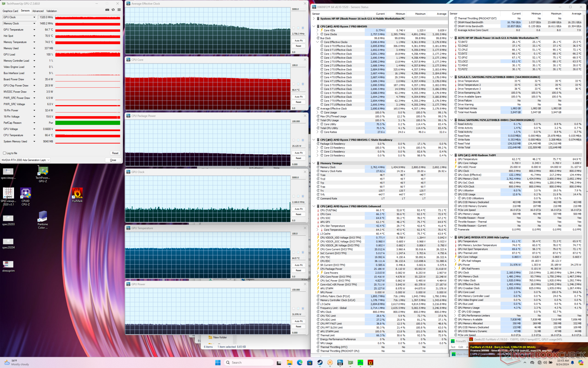Open the NVIDIA RTX 2000 Ada GPU selector
Screen dimensions: 588x368
tap(26, 160)
